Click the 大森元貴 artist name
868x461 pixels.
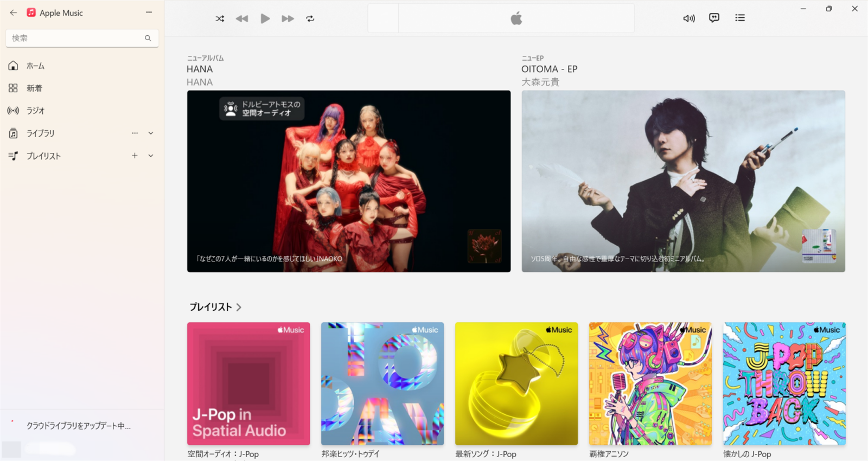tap(540, 82)
